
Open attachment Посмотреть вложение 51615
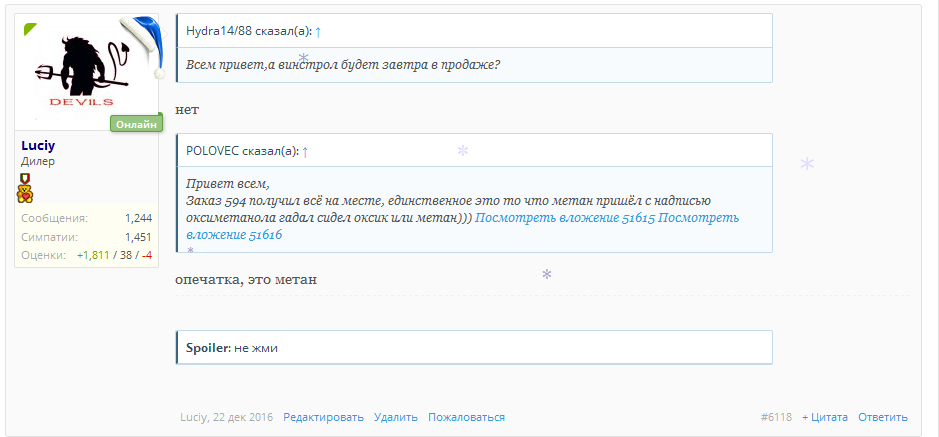[x=565, y=218]
